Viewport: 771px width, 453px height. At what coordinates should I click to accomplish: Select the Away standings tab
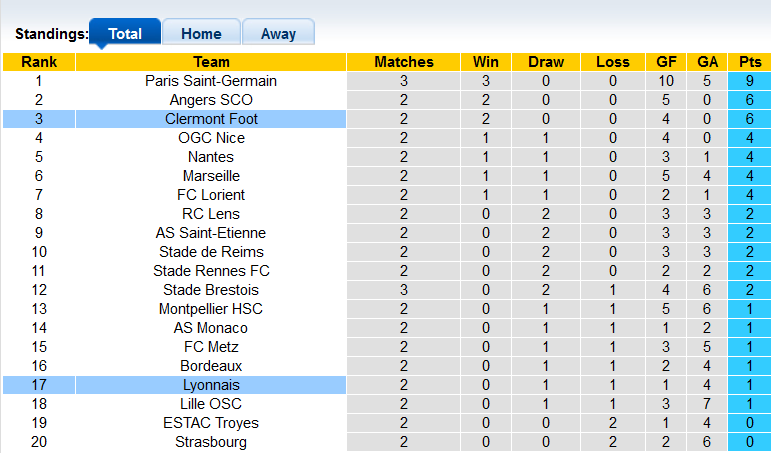pos(278,33)
